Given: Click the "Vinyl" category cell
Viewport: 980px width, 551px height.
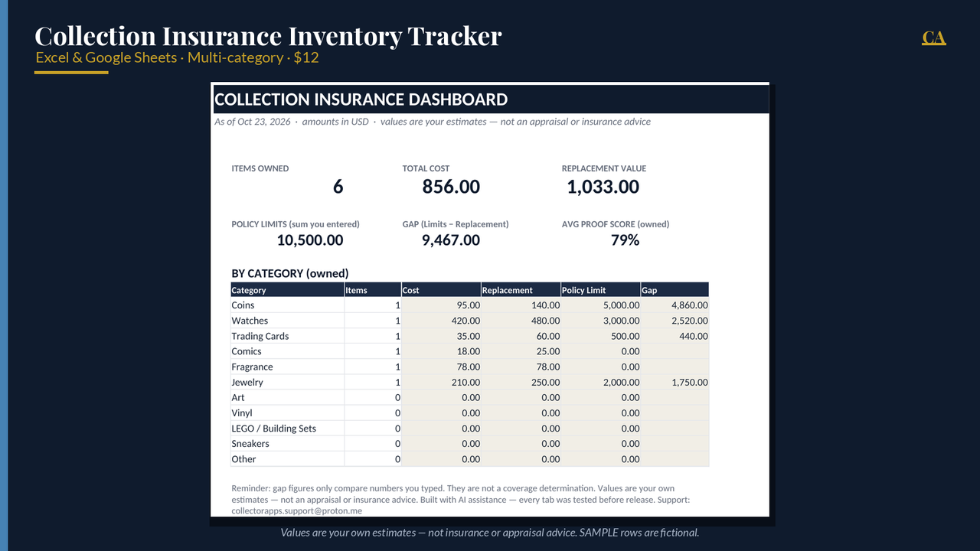Looking at the screenshot, I should 287,412.
